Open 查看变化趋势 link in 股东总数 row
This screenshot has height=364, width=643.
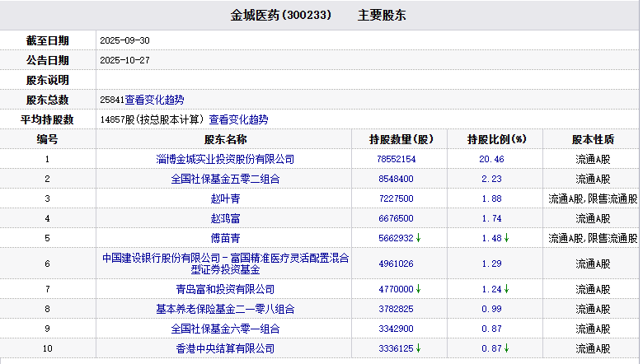click(154, 100)
